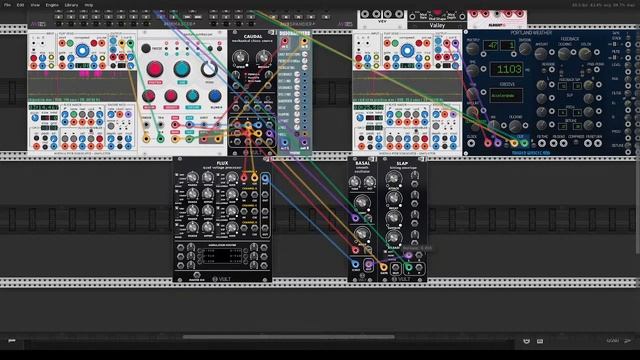Click the Feedback Ducking knob on Portland Weather
This screenshot has height=360, width=640.
click(564, 53)
